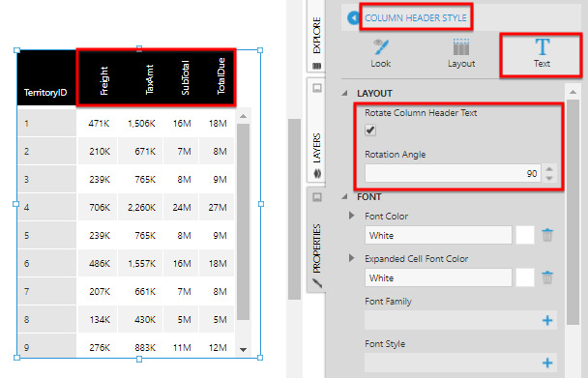Switch to the Layout tab

pos(461,53)
